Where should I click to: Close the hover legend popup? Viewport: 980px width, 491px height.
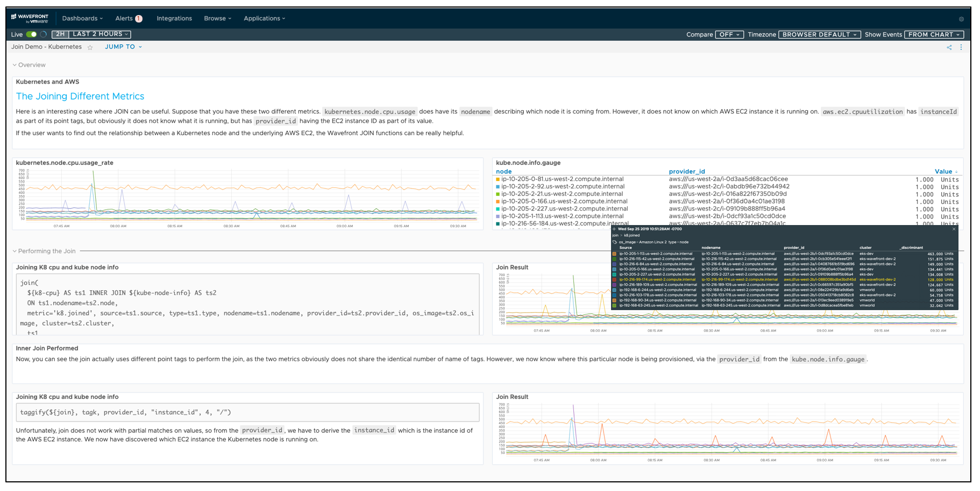(x=954, y=229)
